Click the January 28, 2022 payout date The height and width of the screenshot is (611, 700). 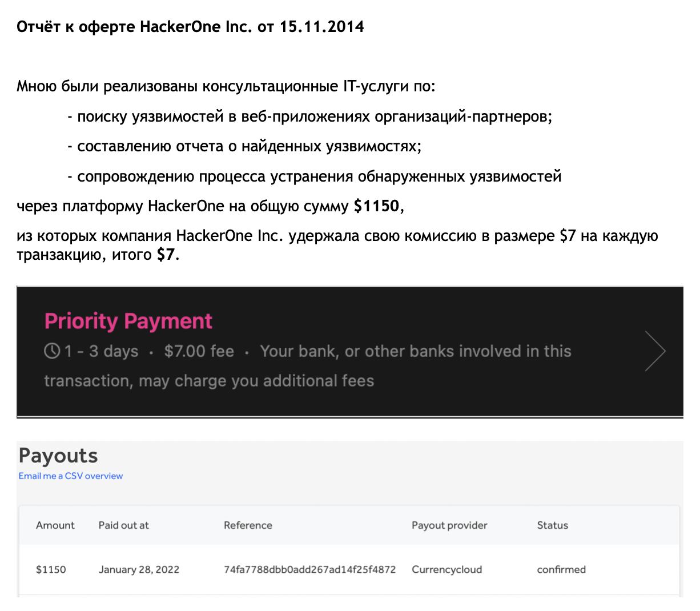pyautogui.click(x=139, y=569)
